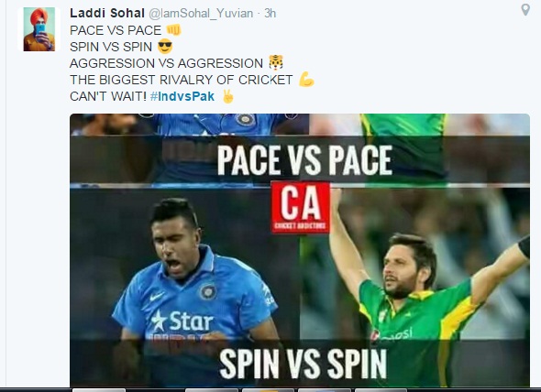Open the Laddi Sohal display name link
The image size is (541, 392).
click(107, 13)
